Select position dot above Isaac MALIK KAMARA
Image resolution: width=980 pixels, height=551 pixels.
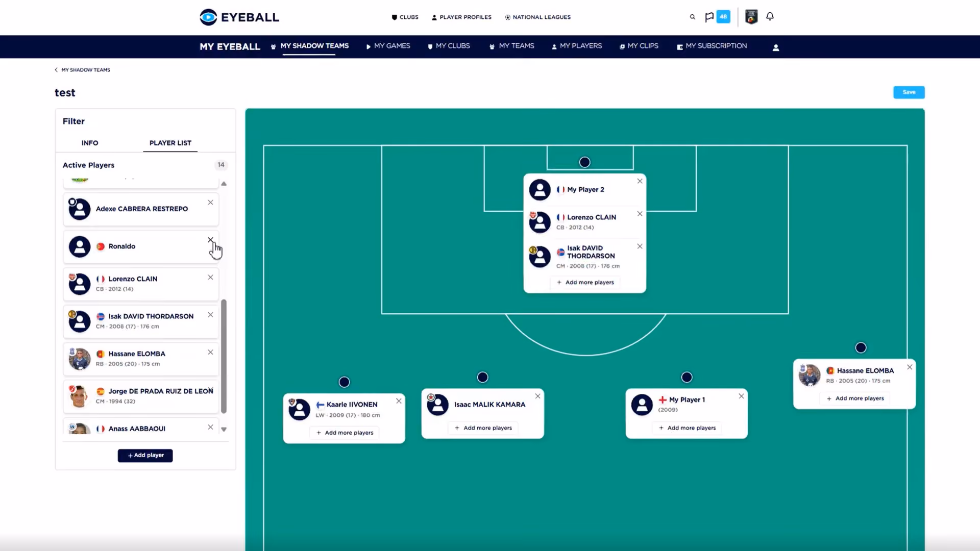point(483,378)
